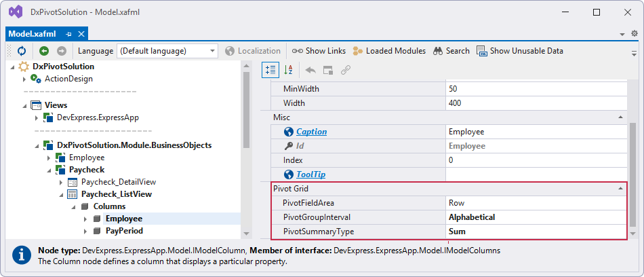644x277 pixels.
Task: Edit the MinWidth value 50
Action: click(536, 89)
